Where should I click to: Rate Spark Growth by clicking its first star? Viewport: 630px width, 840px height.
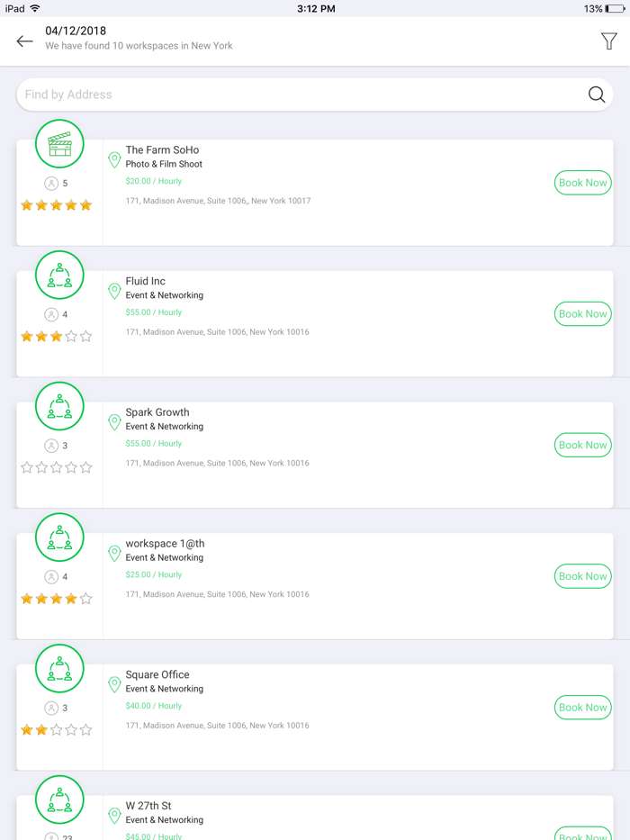[26, 467]
